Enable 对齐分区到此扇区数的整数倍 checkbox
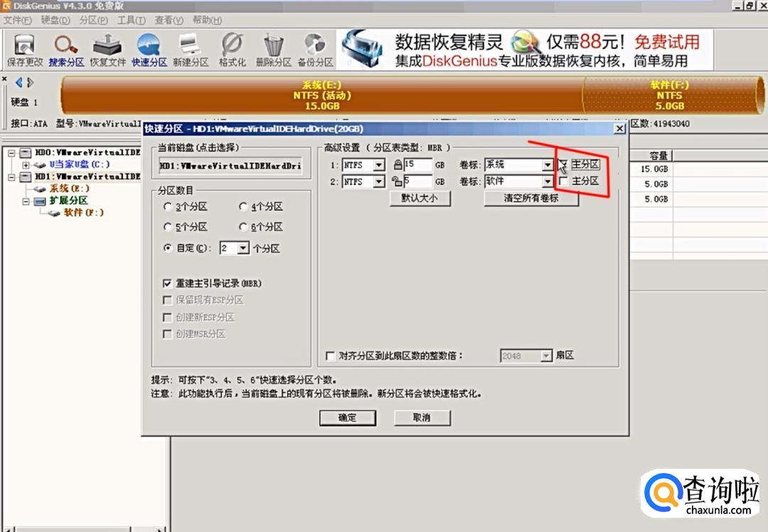The width and height of the screenshot is (768, 532). click(x=331, y=356)
